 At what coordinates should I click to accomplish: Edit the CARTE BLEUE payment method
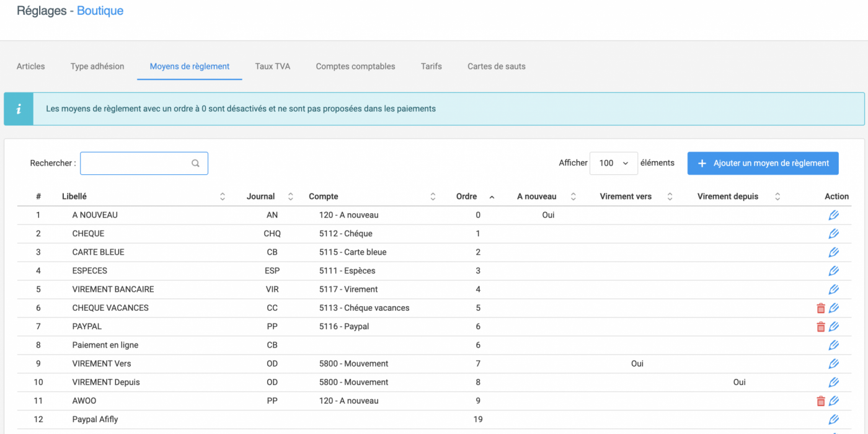(x=833, y=252)
